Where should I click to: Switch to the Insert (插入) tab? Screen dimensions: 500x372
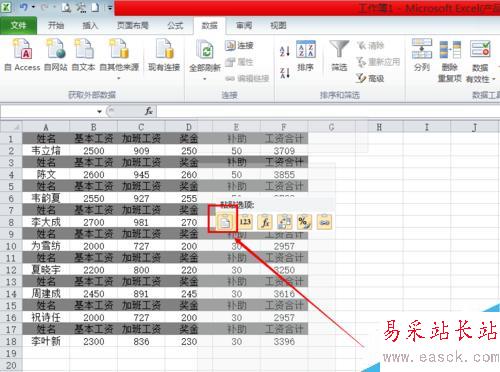click(90, 25)
